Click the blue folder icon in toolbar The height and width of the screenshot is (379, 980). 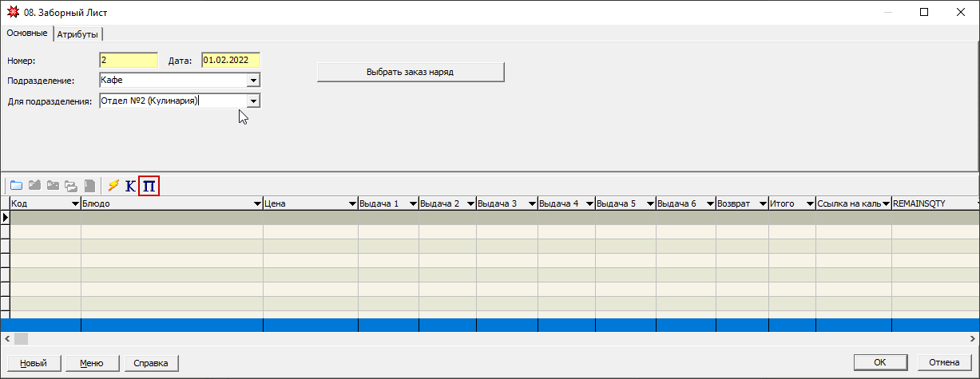[16, 186]
